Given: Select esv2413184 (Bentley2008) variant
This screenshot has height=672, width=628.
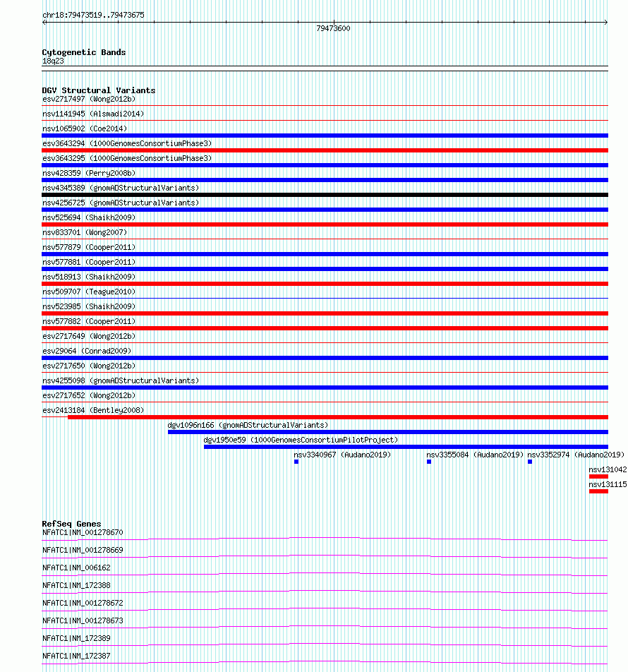Looking at the screenshot, I should (x=93, y=411).
